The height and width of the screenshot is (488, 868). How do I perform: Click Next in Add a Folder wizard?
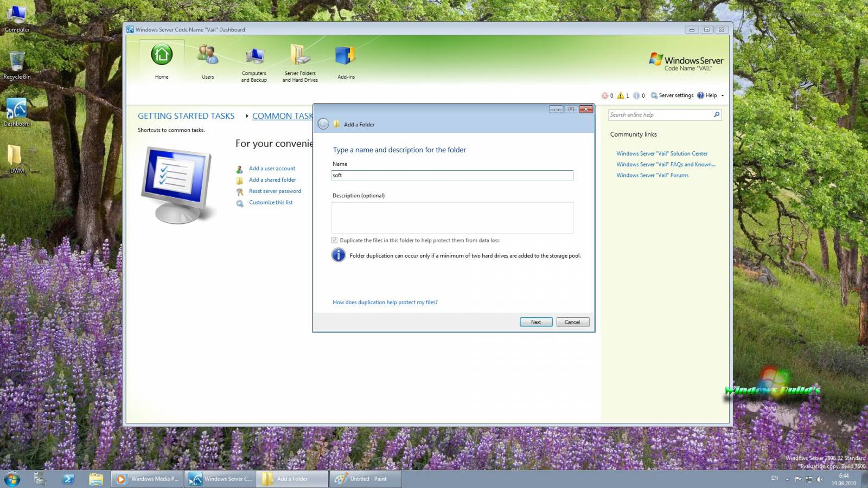click(536, 322)
